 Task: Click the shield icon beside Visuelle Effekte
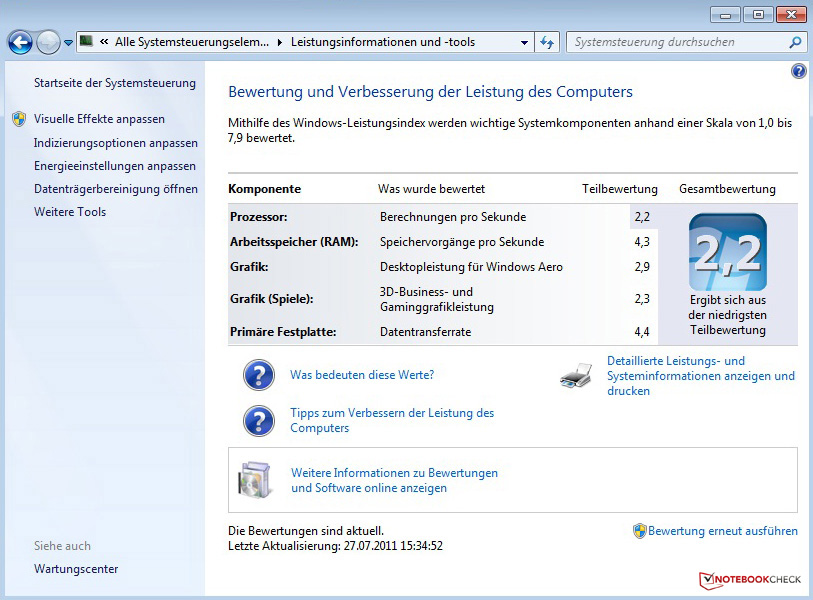point(19,119)
